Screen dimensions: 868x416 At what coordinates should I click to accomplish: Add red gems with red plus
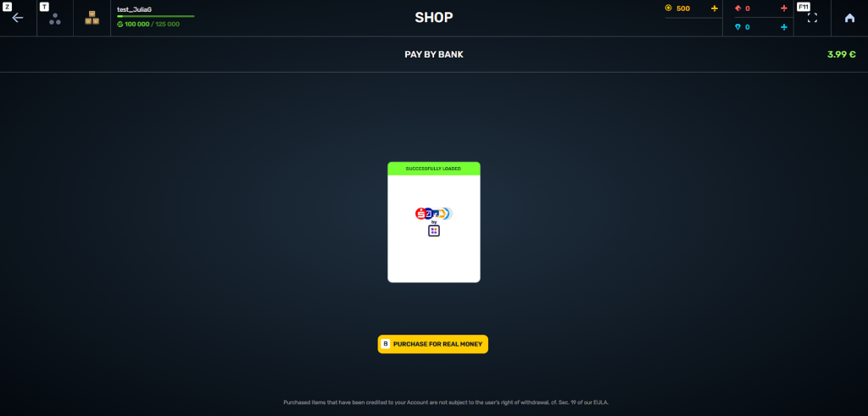(x=784, y=8)
